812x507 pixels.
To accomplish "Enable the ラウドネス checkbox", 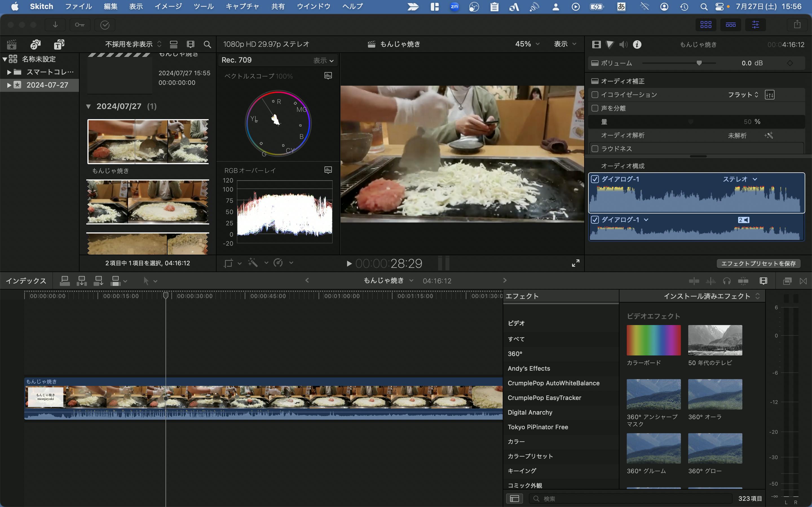I will click(595, 148).
